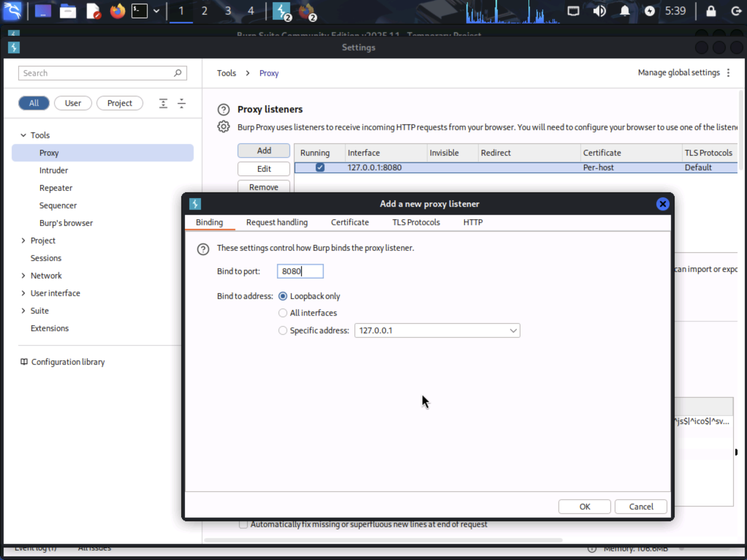747x560 pixels.
Task: Collapse the Tools tree node
Action: [23, 135]
